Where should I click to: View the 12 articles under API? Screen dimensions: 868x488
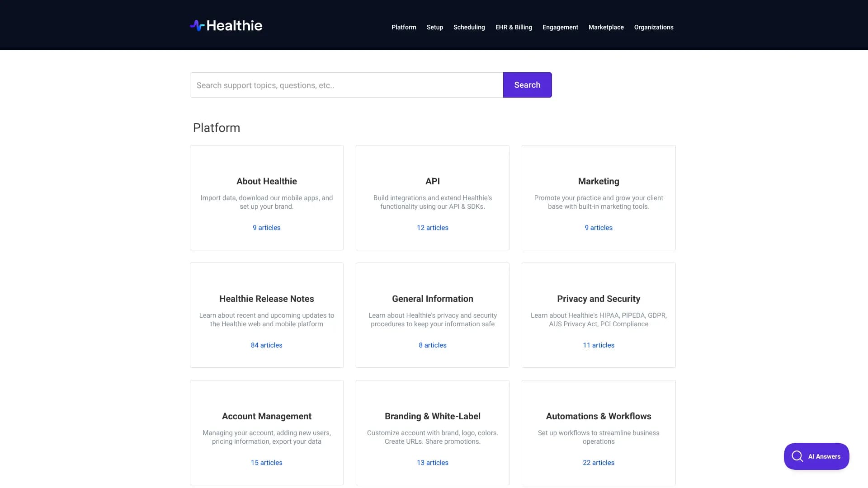(x=432, y=228)
